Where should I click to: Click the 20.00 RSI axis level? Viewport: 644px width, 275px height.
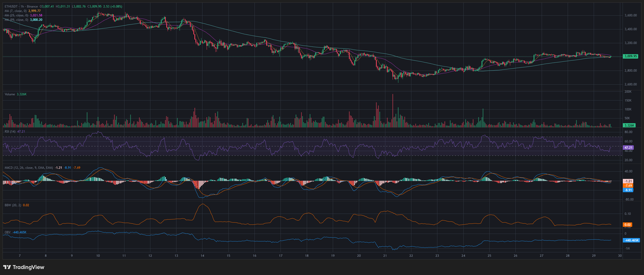coord(628,160)
